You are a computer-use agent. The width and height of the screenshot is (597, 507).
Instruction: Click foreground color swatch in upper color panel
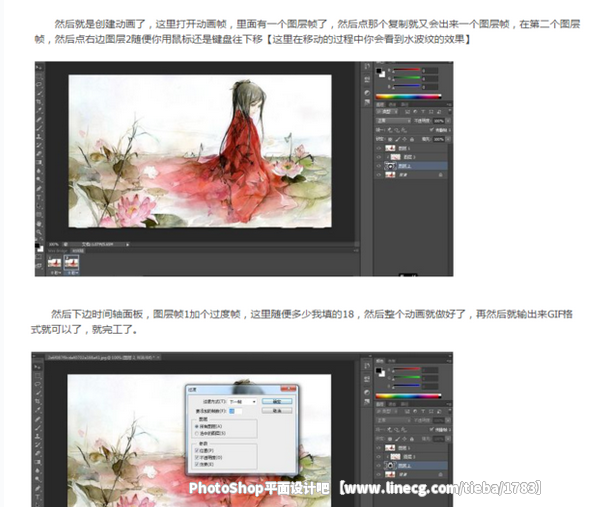pyautogui.click(x=379, y=71)
